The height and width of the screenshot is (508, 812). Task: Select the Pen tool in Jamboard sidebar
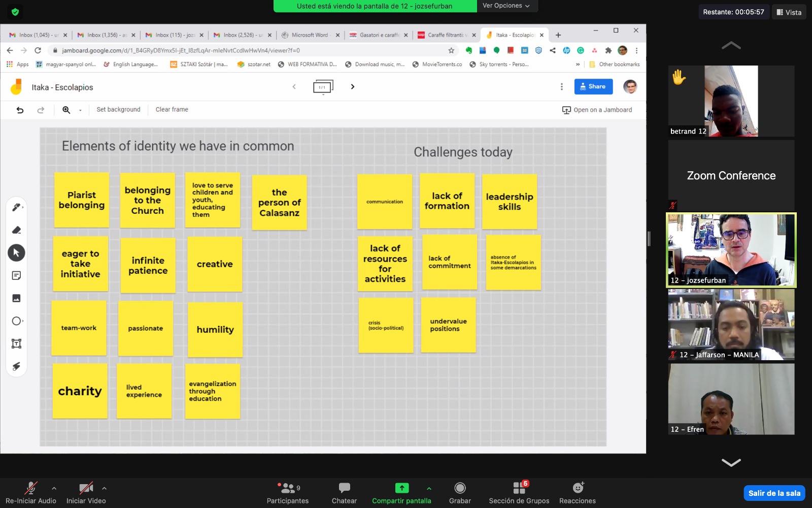click(x=16, y=207)
